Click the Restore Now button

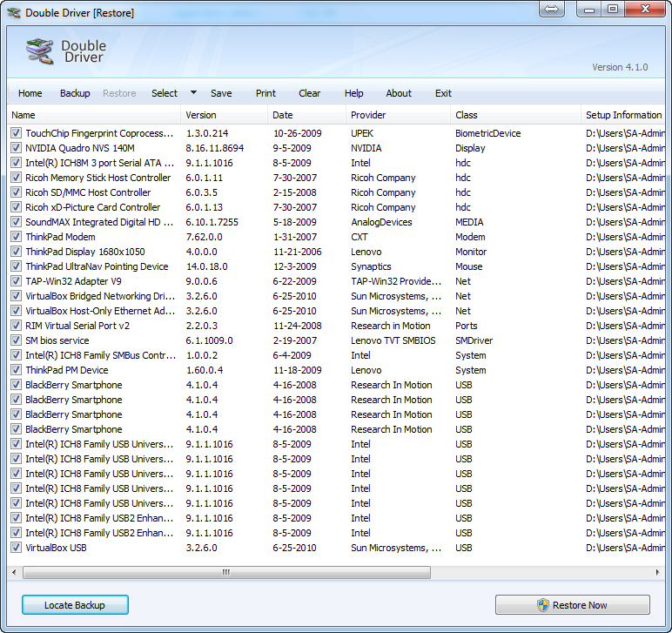point(573,605)
